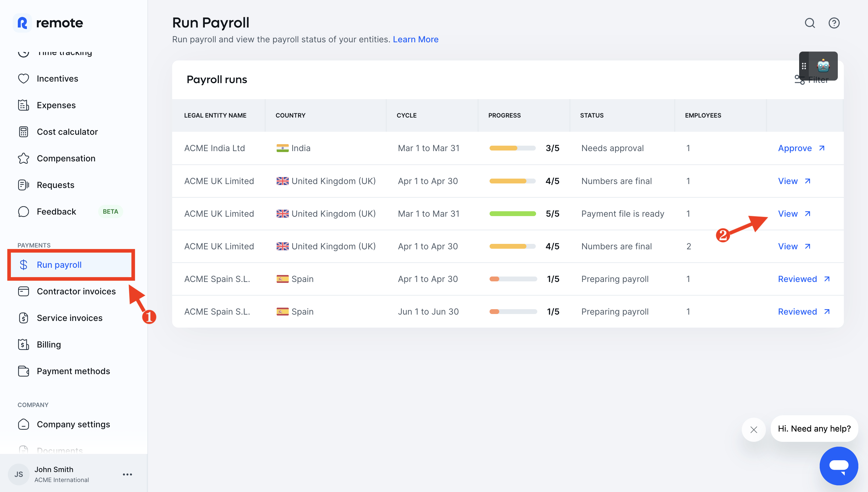Open Company settings from the sidebar
Screen dimensions: 868x492
click(73, 424)
